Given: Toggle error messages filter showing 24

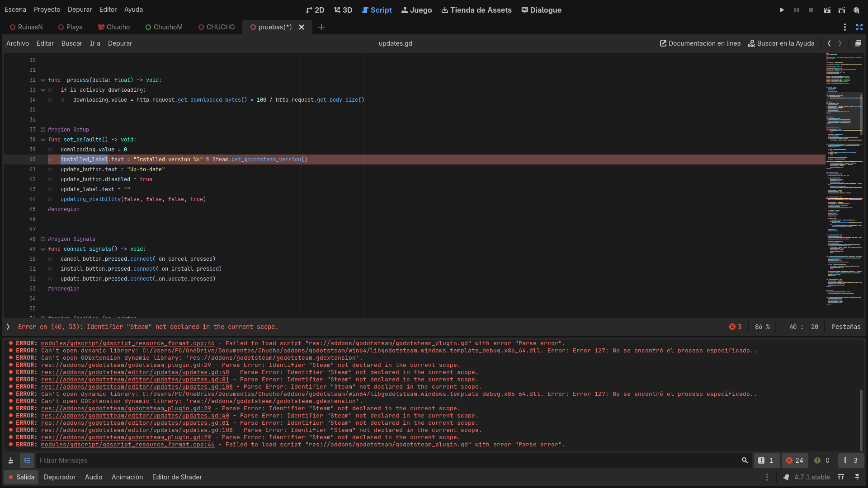Looking at the screenshot, I should coord(795,460).
